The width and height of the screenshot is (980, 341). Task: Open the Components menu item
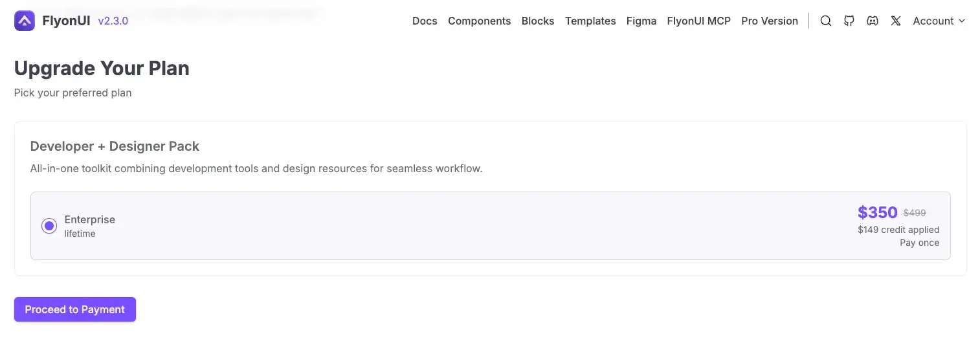point(479,21)
